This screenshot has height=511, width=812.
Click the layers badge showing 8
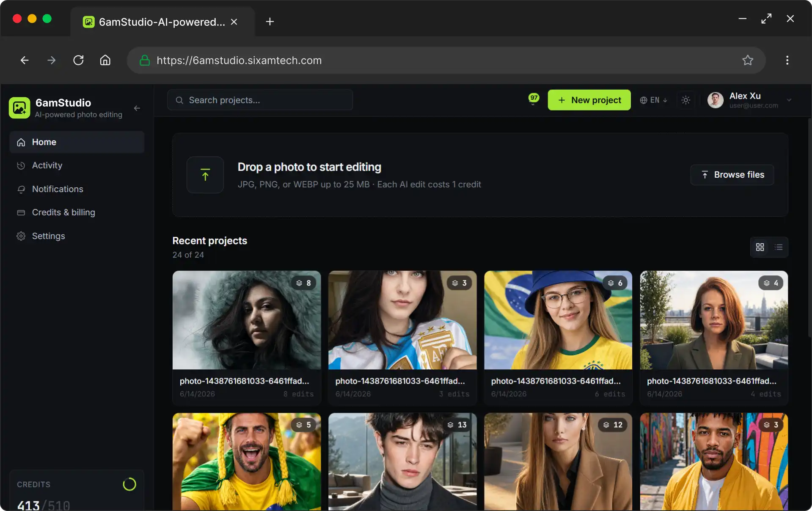coord(303,283)
